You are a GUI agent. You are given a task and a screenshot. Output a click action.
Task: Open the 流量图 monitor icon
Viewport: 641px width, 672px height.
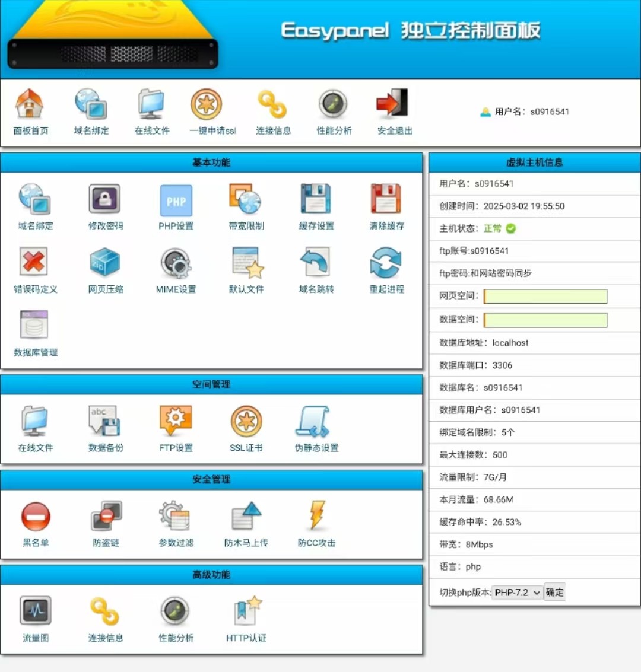[x=35, y=619]
